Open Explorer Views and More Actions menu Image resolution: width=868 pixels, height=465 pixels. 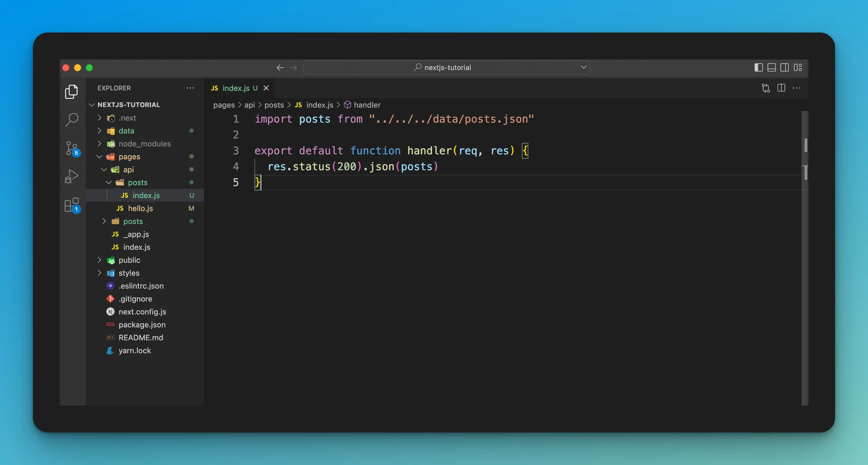(190, 88)
